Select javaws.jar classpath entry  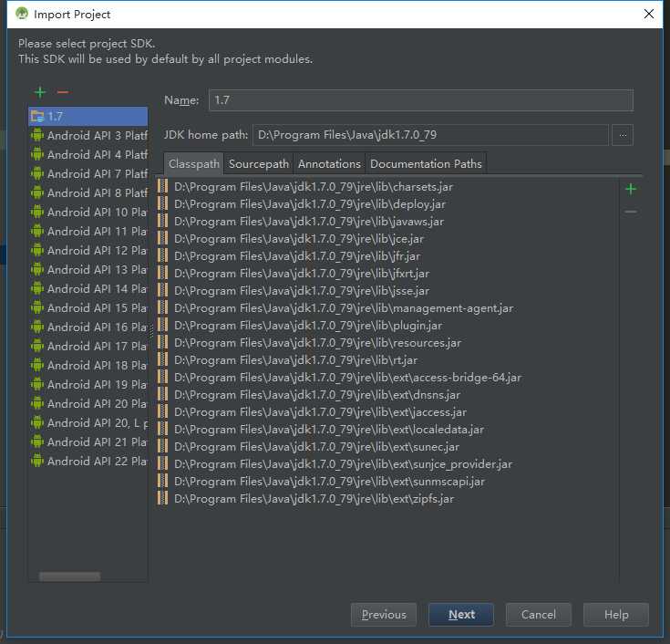pos(309,222)
